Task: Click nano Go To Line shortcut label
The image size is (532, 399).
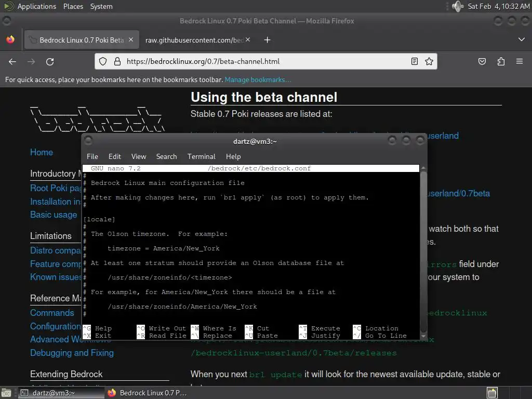Action: click(x=386, y=336)
